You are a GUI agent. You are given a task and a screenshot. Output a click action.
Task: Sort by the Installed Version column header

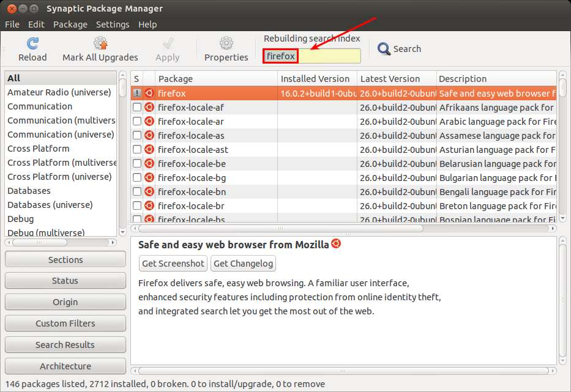pyautogui.click(x=317, y=79)
